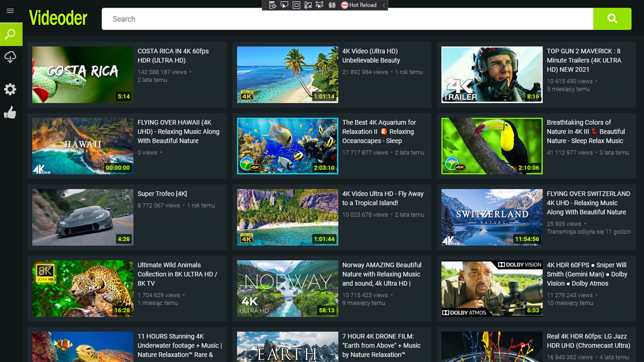The image size is (644, 362).
Task: Open the Norway 4K Ultra HD thumbnail
Action: tap(287, 289)
